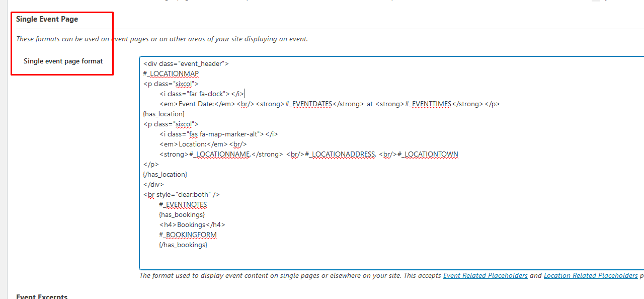The height and width of the screenshot is (299, 644).
Task: Click the #_BOOKINGFORM placeholder text
Action: (x=188, y=235)
